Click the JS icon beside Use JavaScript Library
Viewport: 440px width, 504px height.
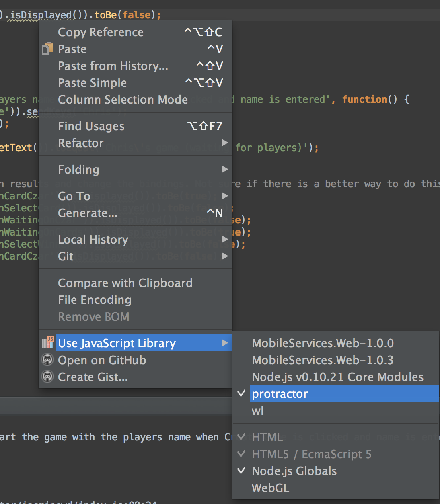(x=47, y=342)
